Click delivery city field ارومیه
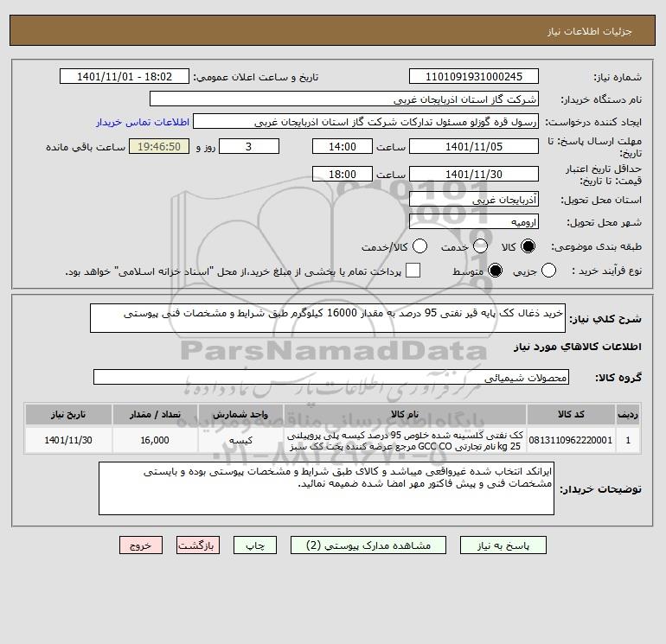This screenshot has height=644, width=666. (474, 221)
